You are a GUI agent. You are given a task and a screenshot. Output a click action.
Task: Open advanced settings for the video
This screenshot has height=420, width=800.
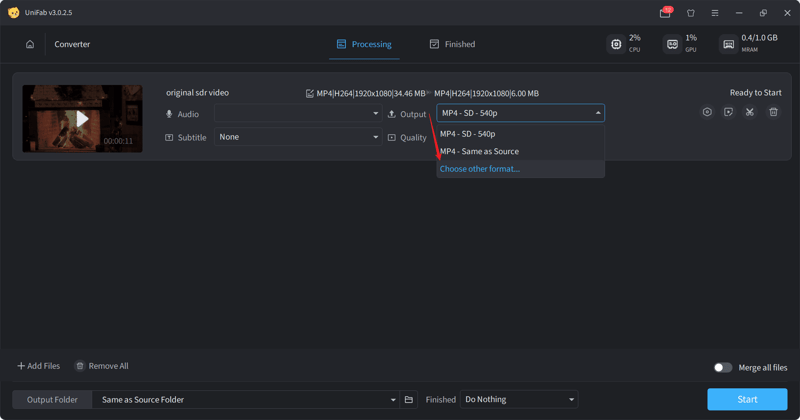pyautogui.click(x=707, y=112)
